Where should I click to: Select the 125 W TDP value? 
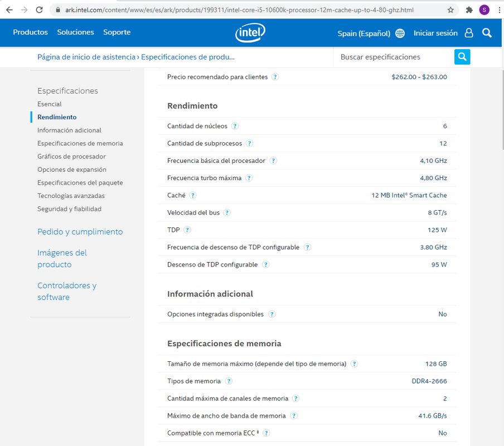tap(437, 230)
